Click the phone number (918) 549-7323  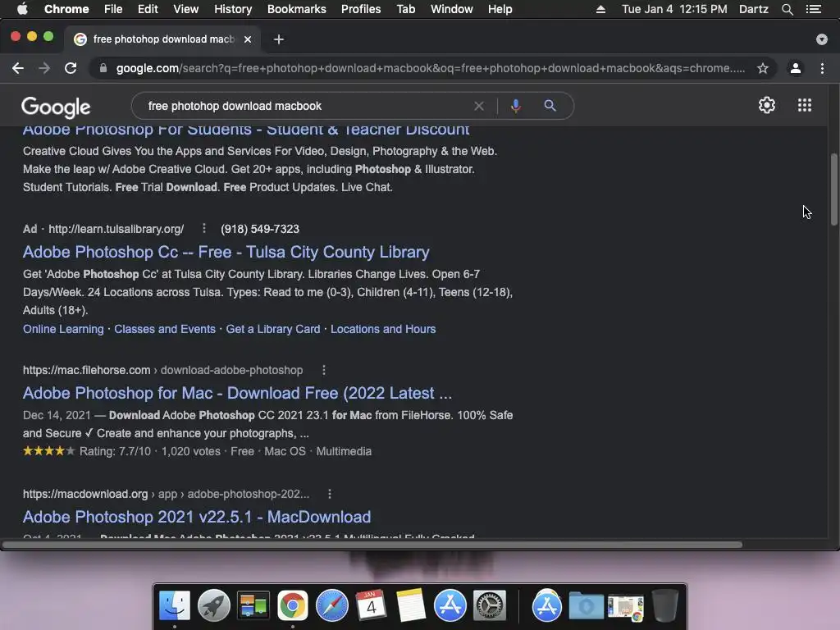coord(260,229)
